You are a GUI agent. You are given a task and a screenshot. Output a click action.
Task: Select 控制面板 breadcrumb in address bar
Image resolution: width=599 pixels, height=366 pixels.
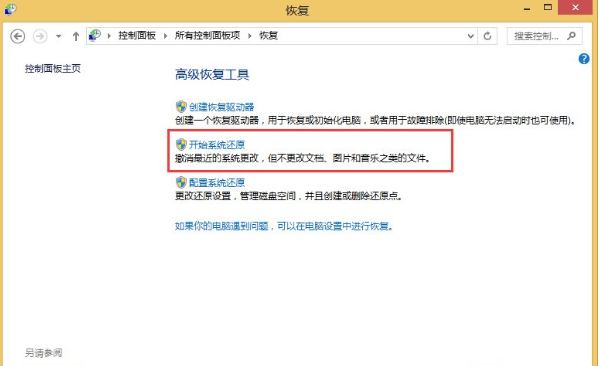(137, 36)
